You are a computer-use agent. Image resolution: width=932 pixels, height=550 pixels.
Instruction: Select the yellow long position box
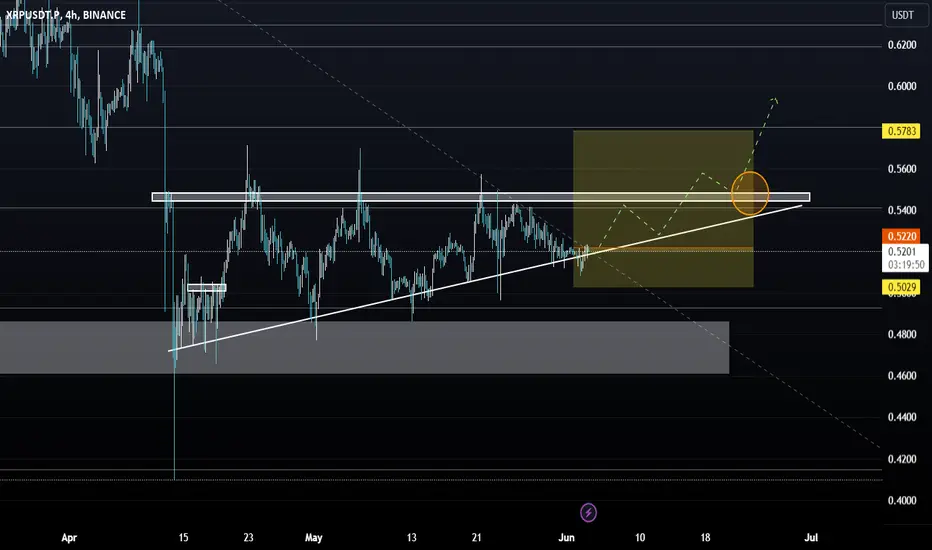663,209
